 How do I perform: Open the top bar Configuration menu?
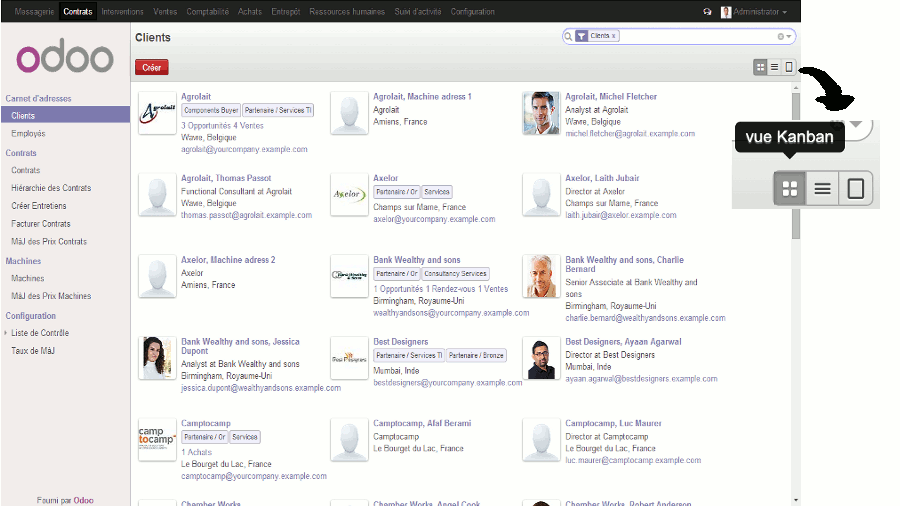coord(472,11)
